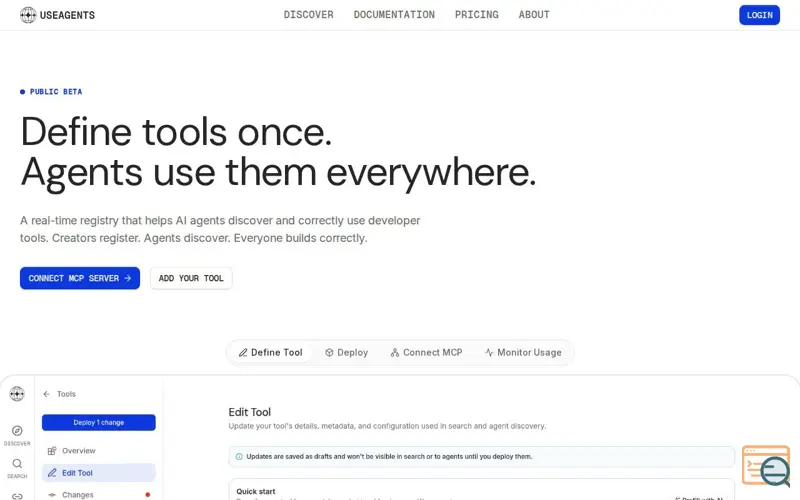800x500 pixels.
Task: Click the browser-with-magnifier widget icon
Action: pos(766,466)
